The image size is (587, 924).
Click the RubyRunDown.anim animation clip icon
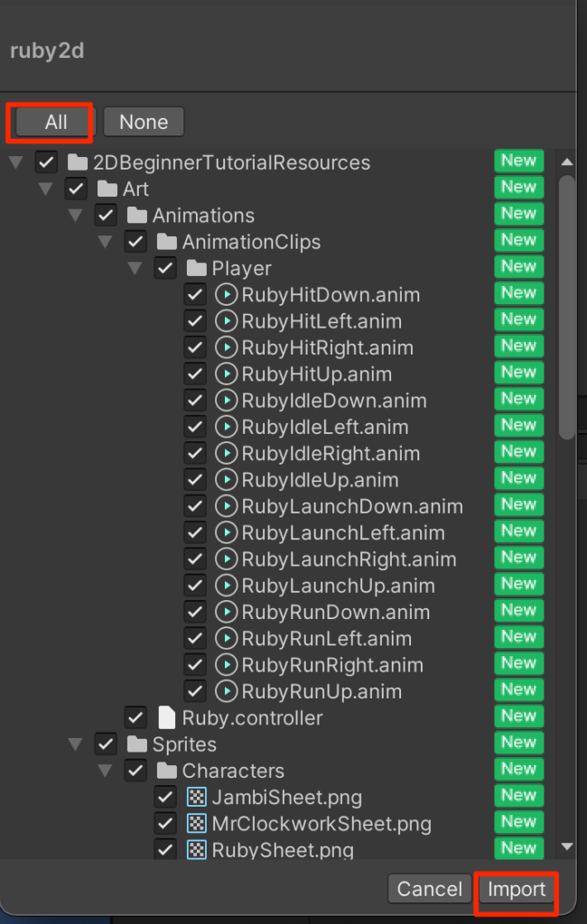point(226,613)
